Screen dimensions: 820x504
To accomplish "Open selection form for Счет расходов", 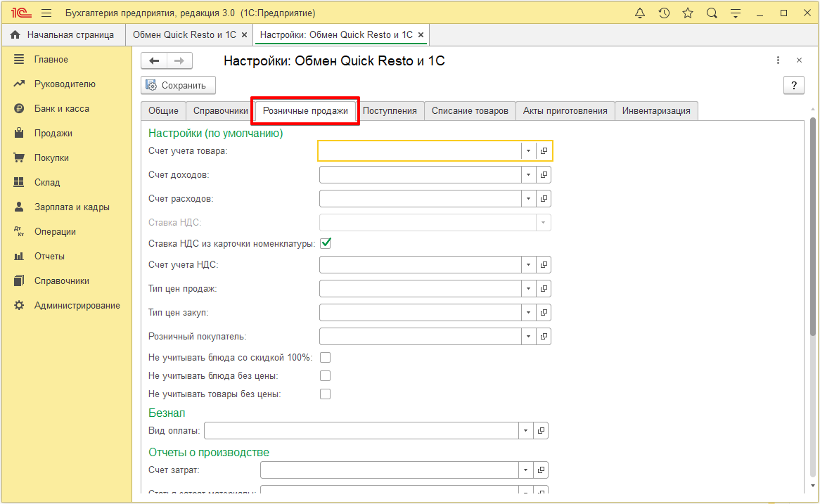I will 544,199.
